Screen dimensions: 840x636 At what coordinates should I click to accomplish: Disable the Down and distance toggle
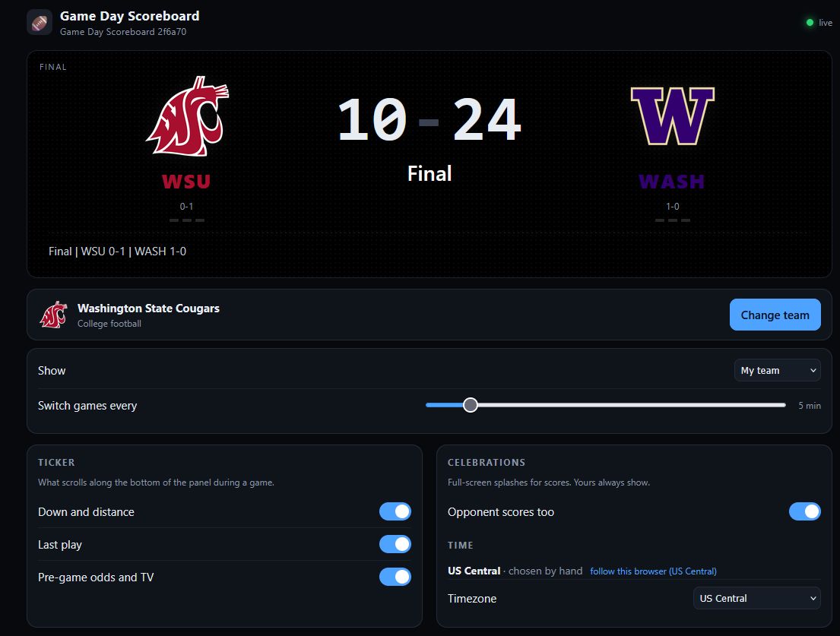395,511
